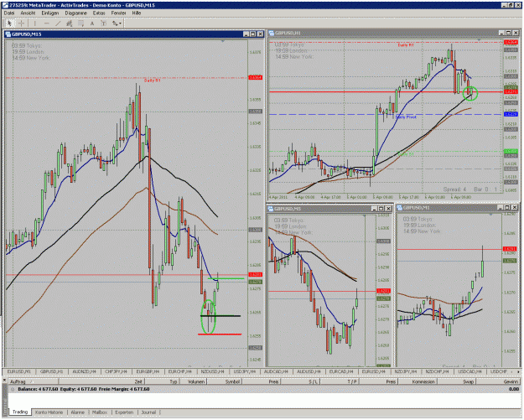Sort orders by the Auftrag column

[33, 381]
